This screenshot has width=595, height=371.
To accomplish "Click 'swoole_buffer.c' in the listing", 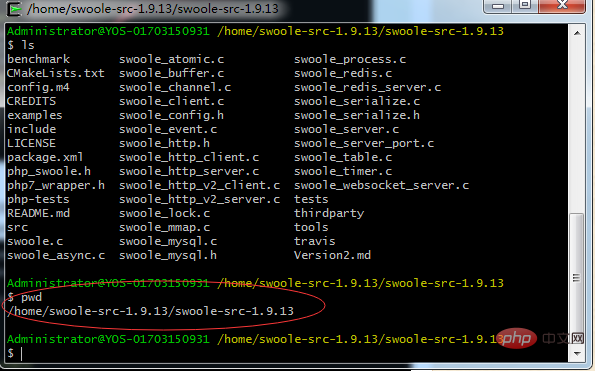I will pyautogui.click(x=172, y=73).
